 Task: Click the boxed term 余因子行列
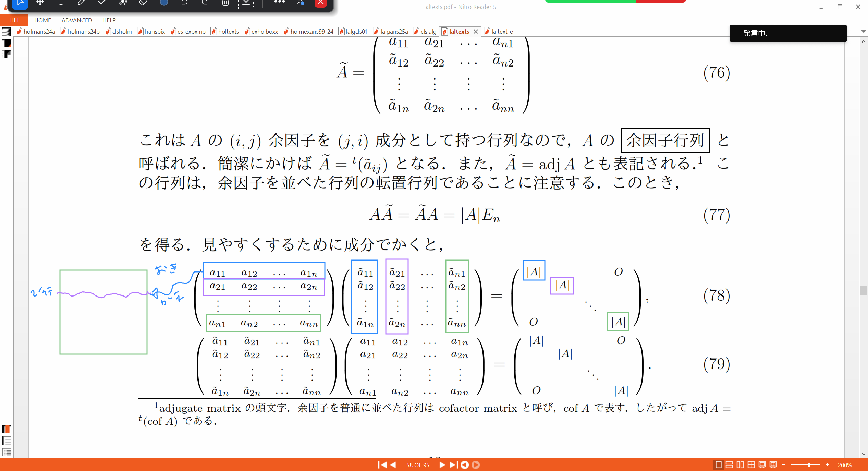click(x=665, y=141)
